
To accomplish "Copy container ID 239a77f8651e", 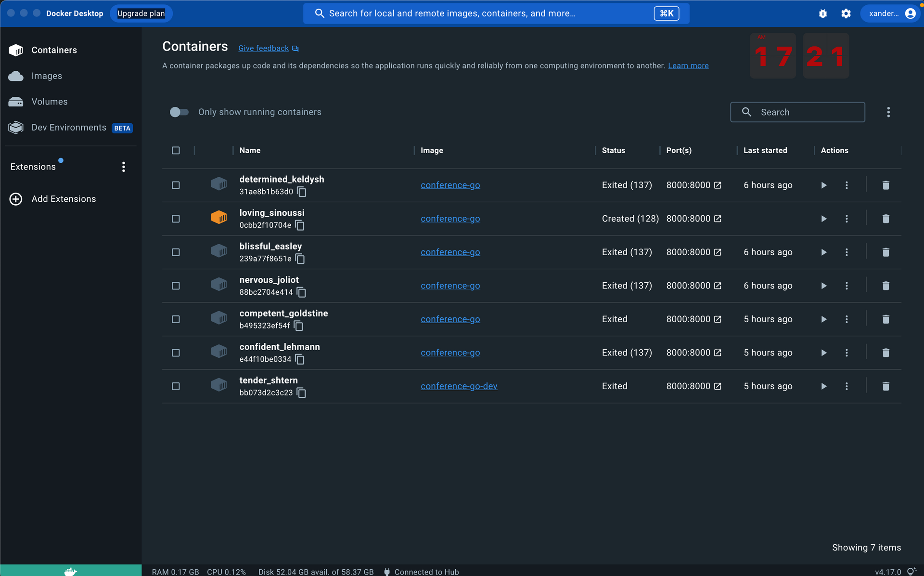I will (x=300, y=259).
